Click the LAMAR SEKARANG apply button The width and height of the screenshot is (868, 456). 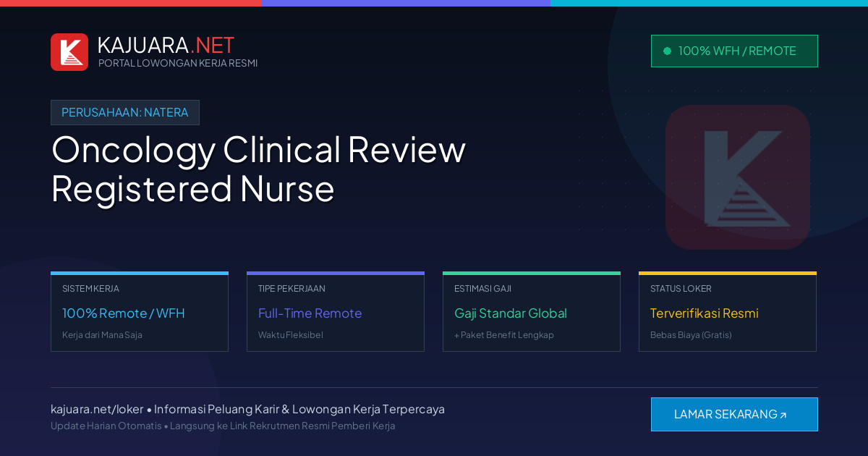coord(734,414)
